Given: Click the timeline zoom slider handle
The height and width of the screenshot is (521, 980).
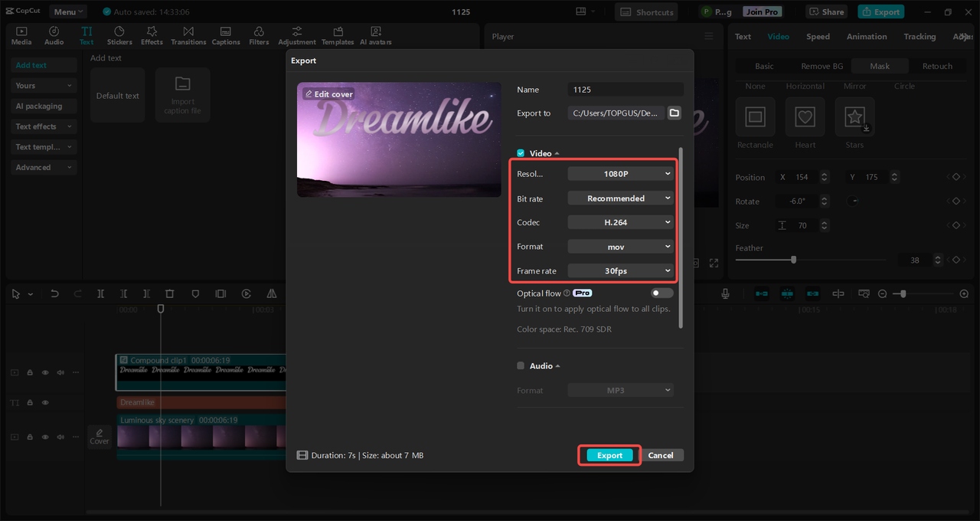Looking at the screenshot, I should (x=903, y=293).
